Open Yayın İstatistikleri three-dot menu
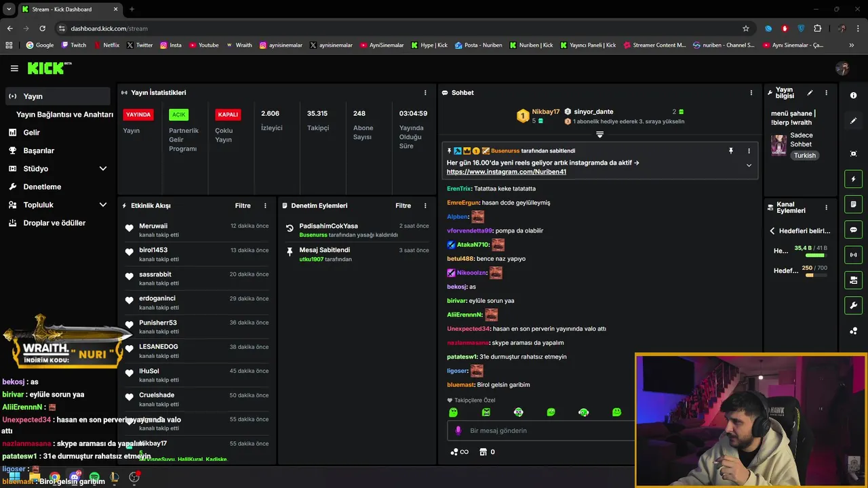 click(x=425, y=93)
